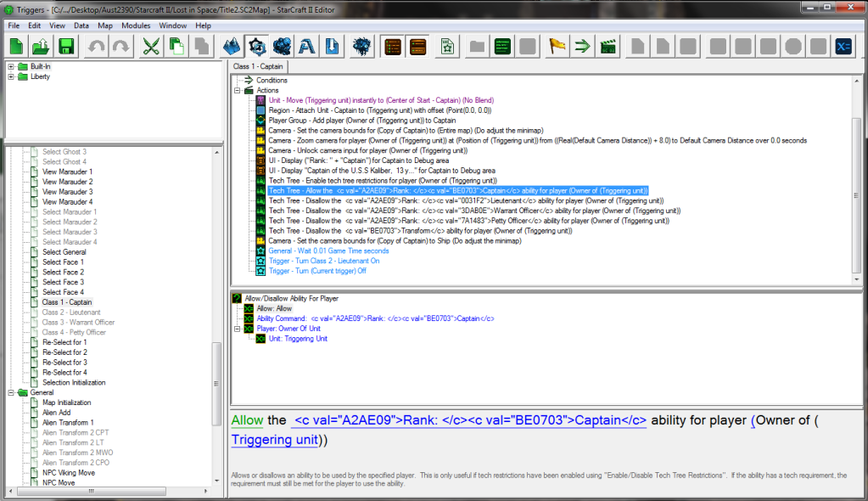This screenshot has height=501, width=868.
Task: Select the Conditions node
Action: 272,81
